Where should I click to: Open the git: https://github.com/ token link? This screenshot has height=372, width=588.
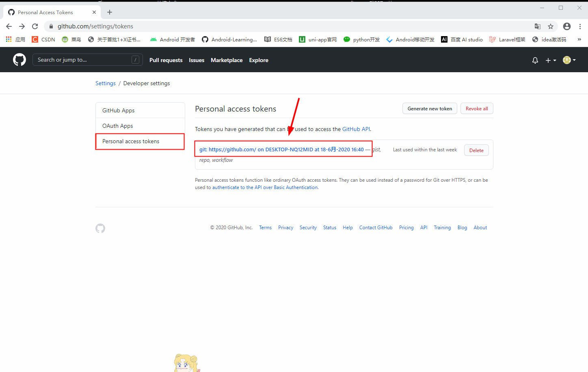pyautogui.click(x=281, y=149)
